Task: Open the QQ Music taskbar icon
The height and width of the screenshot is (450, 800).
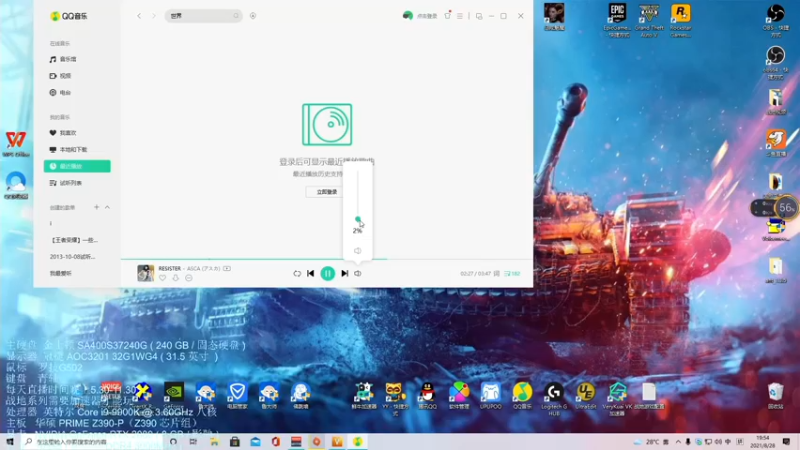Action: pyautogui.click(x=358, y=441)
